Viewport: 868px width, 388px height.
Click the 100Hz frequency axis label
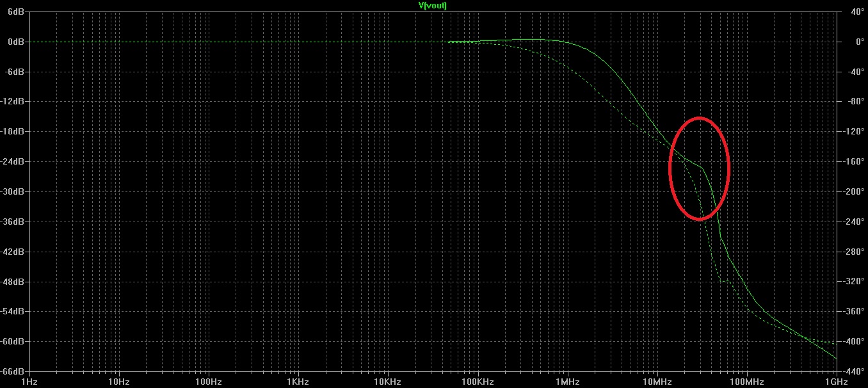(209, 382)
